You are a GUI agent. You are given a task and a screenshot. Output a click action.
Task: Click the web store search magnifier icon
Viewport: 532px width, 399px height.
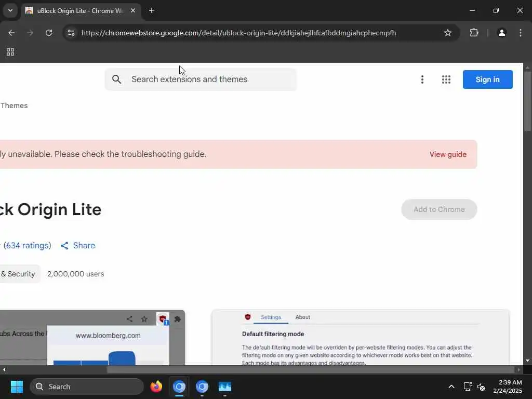117,79
